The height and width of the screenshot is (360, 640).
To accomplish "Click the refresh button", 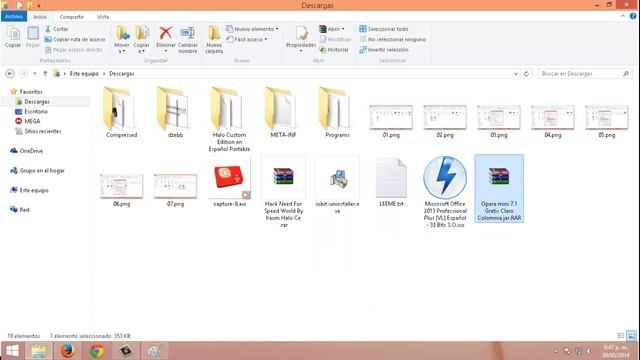I will (527, 74).
